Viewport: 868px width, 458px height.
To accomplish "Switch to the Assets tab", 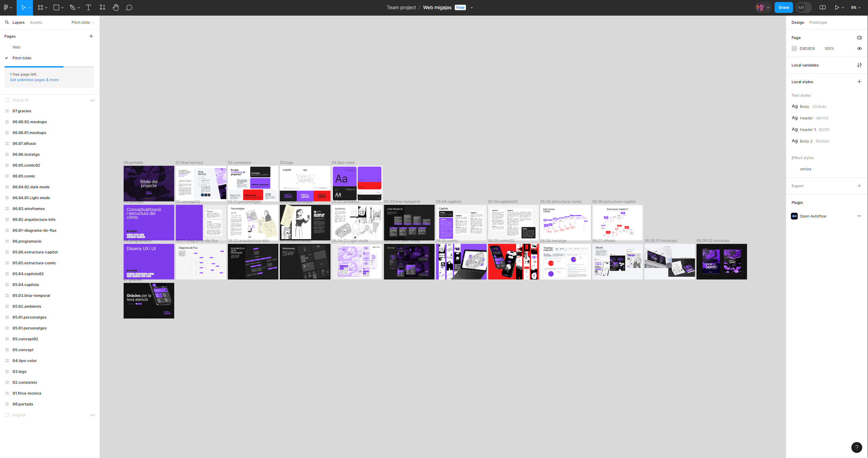I will 36,22.
